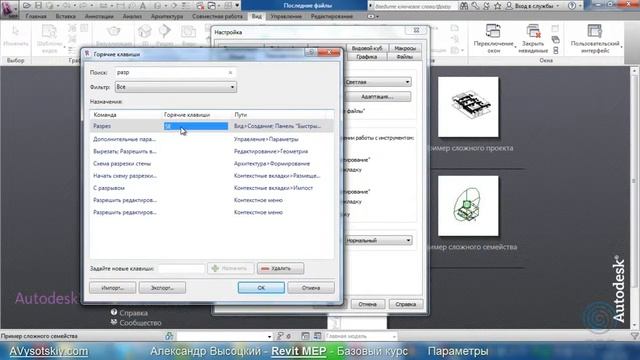The image size is (640, 360).
Task: Click the 3D view house icon in ribbon
Action: tap(144, 31)
